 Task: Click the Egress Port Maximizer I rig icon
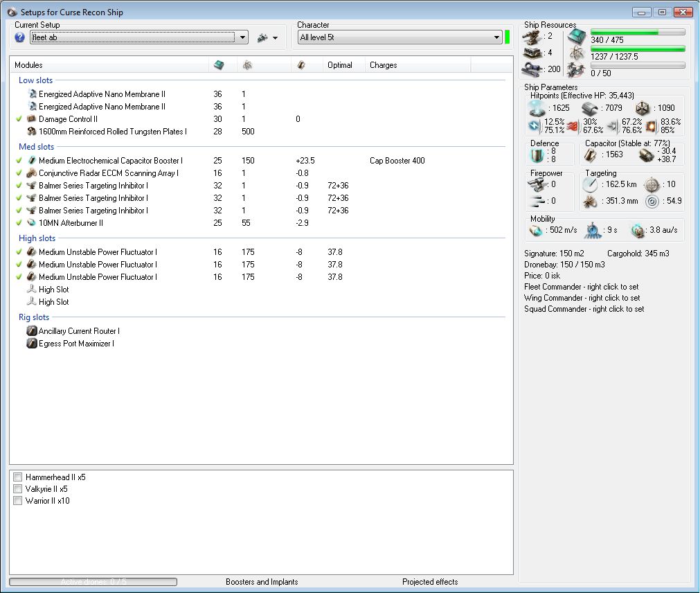pyautogui.click(x=31, y=344)
